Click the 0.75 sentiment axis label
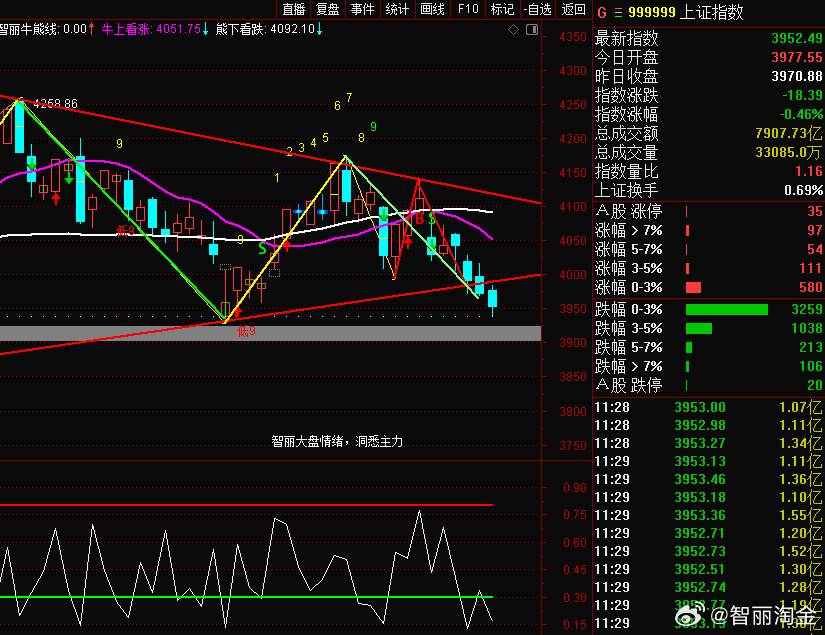This screenshot has height=635, width=825. click(575, 515)
